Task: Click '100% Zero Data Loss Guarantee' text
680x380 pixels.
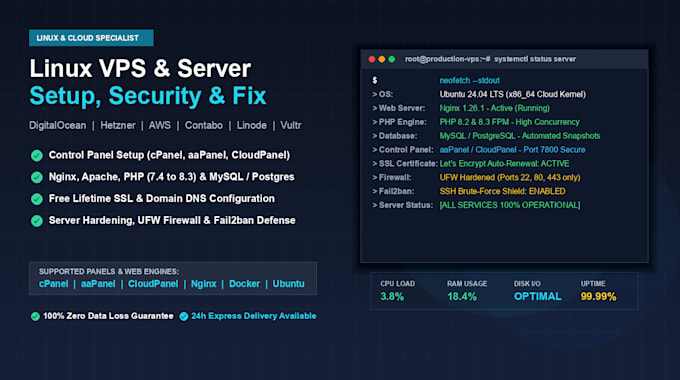Action: tap(108, 316)
